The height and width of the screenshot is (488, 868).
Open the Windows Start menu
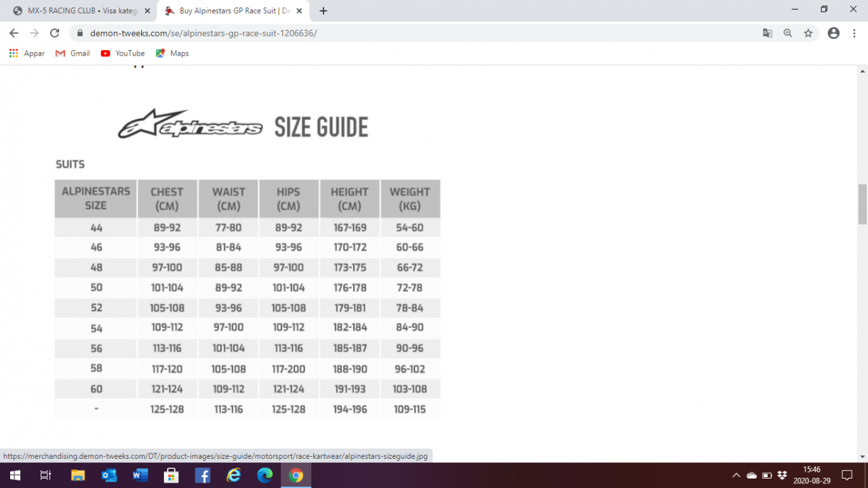point(15,475)
